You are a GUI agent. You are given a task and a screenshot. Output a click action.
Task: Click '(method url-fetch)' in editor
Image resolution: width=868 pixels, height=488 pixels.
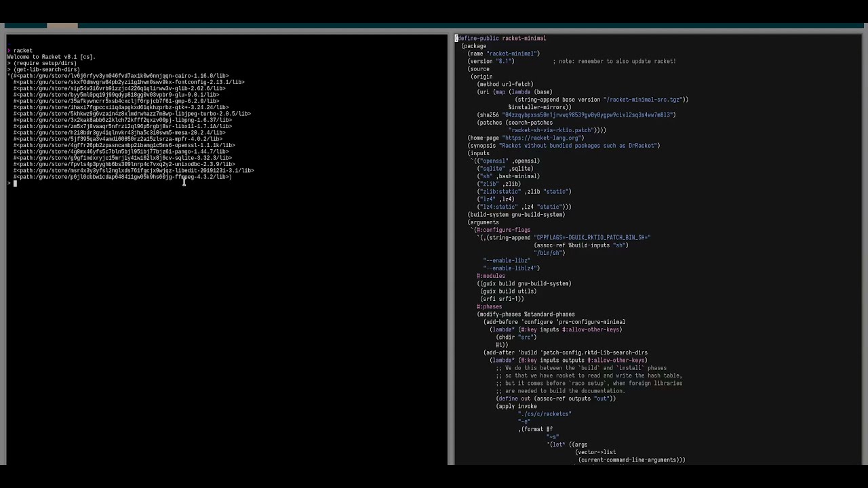[x=505, y=84]
